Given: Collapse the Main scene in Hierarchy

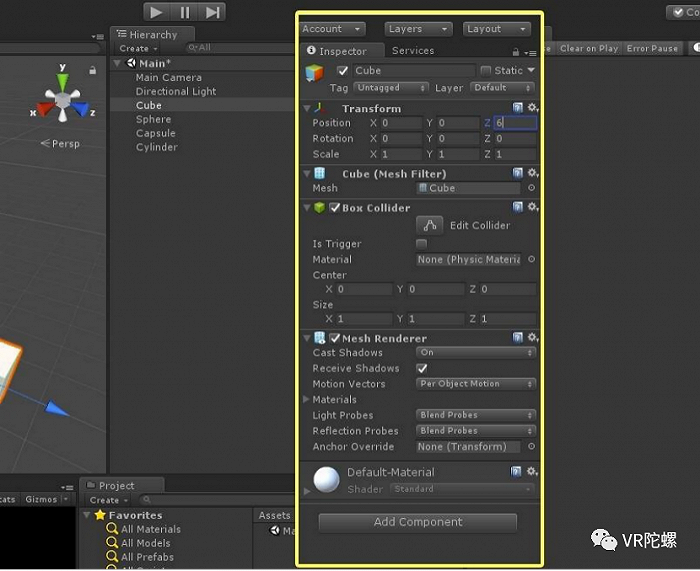Looking at the screenshot, I should pyautogui.click(x=117, y=63).
